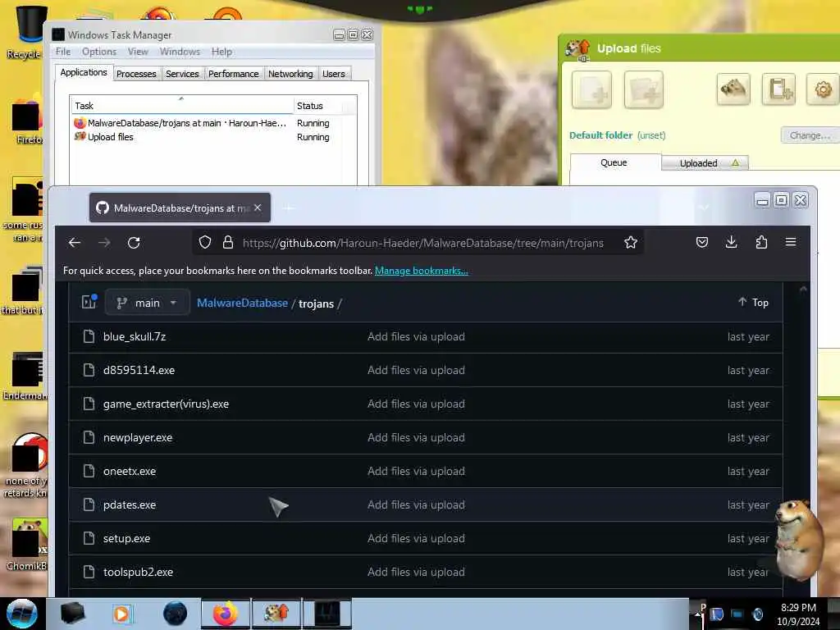Switch to the Performance tab

233,74
